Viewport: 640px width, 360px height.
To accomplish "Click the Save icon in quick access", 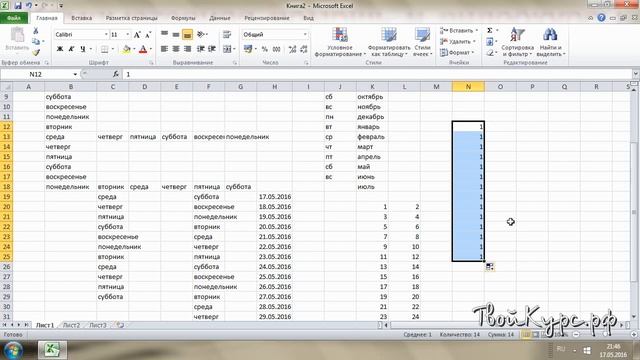I will tap(18, 6).
